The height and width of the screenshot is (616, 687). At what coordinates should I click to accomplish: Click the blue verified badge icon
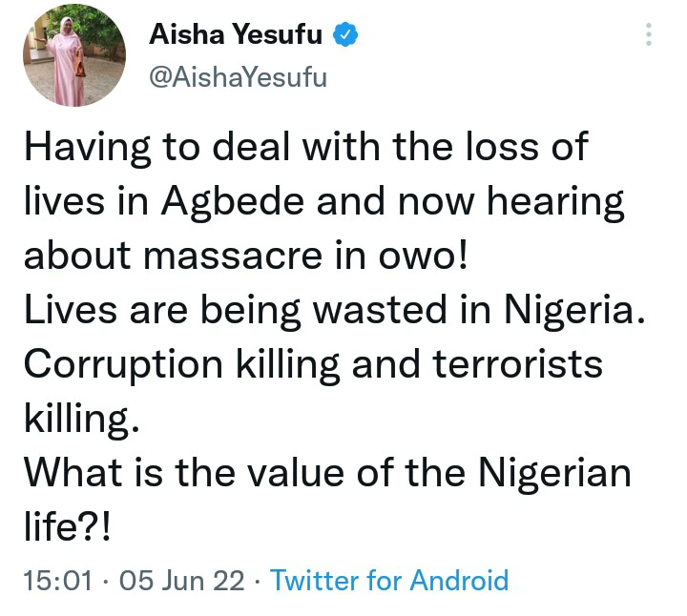[x=345, y=36]
